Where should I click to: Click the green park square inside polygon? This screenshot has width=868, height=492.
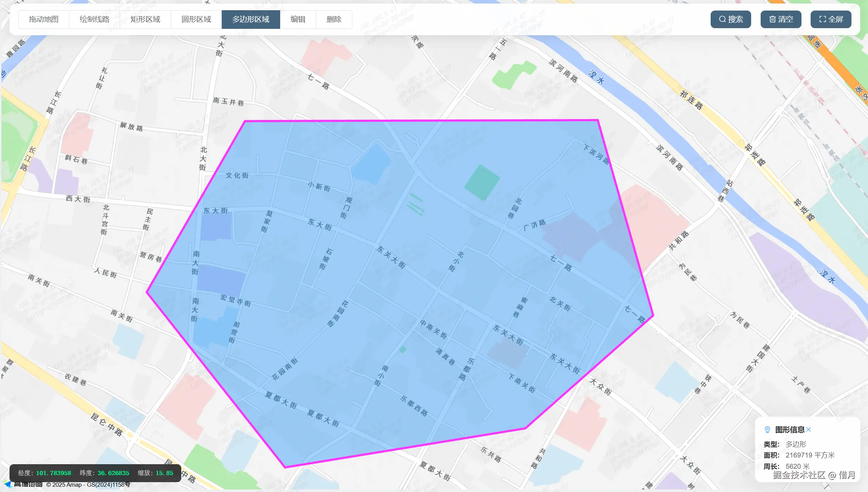(482, 182)
